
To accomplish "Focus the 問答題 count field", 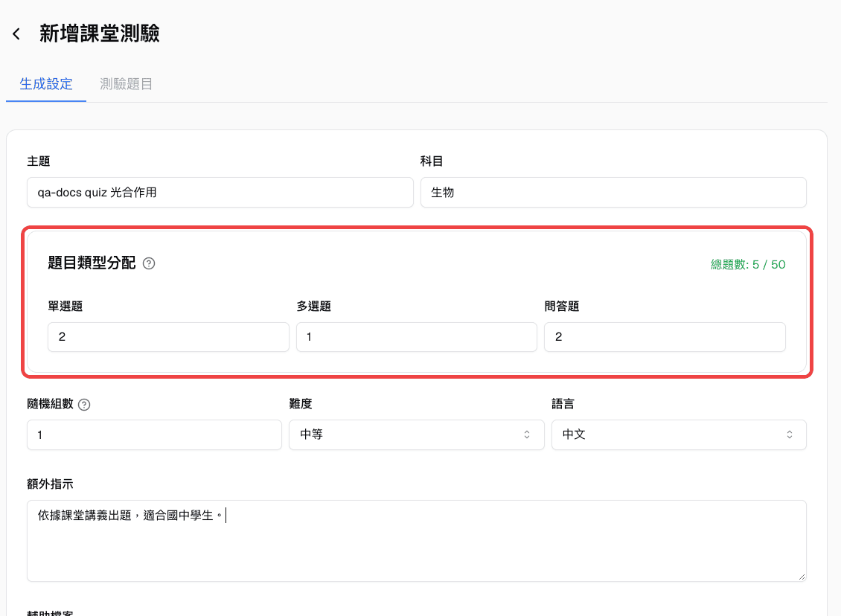I will [665, 337].
